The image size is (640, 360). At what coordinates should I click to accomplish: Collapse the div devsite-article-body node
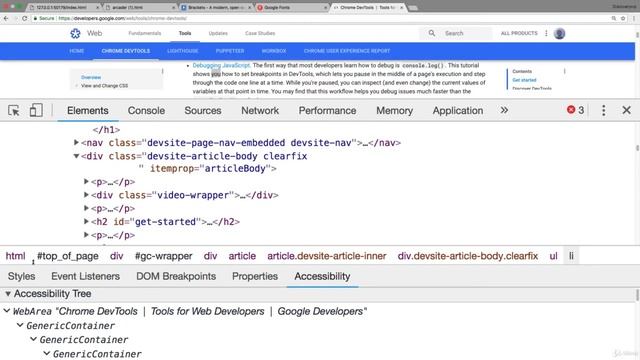pyautogui.click(x=76, y=156)
